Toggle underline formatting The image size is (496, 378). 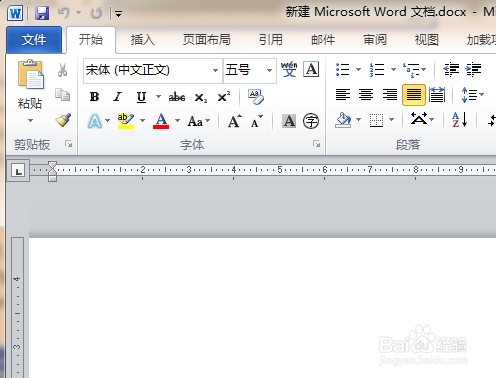click(141, 97)
